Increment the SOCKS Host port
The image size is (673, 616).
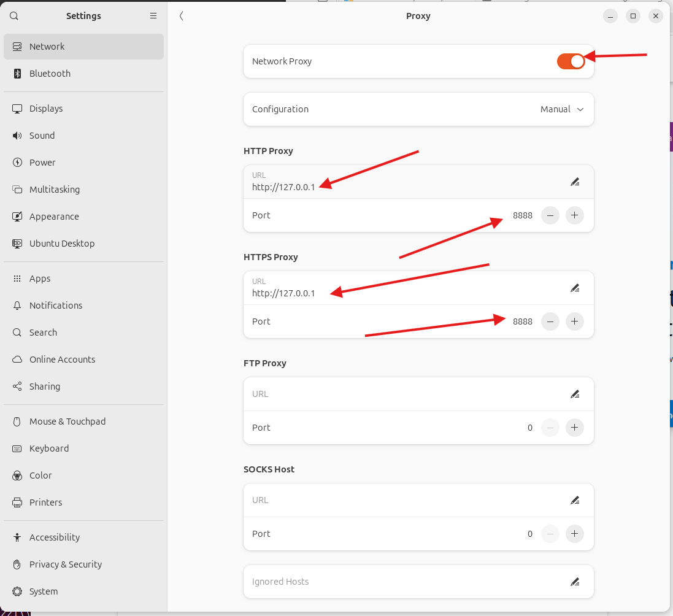pos(574,534)
